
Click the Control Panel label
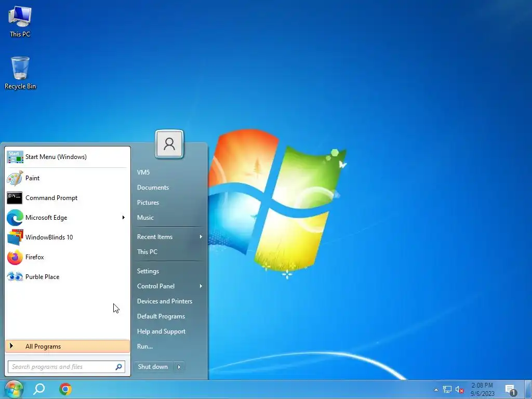tap(156, 286)
